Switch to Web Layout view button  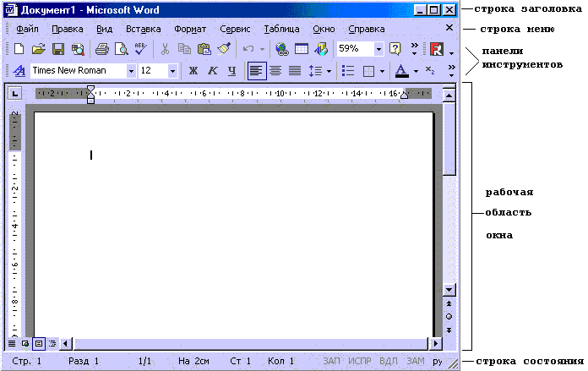coord(25,343)
